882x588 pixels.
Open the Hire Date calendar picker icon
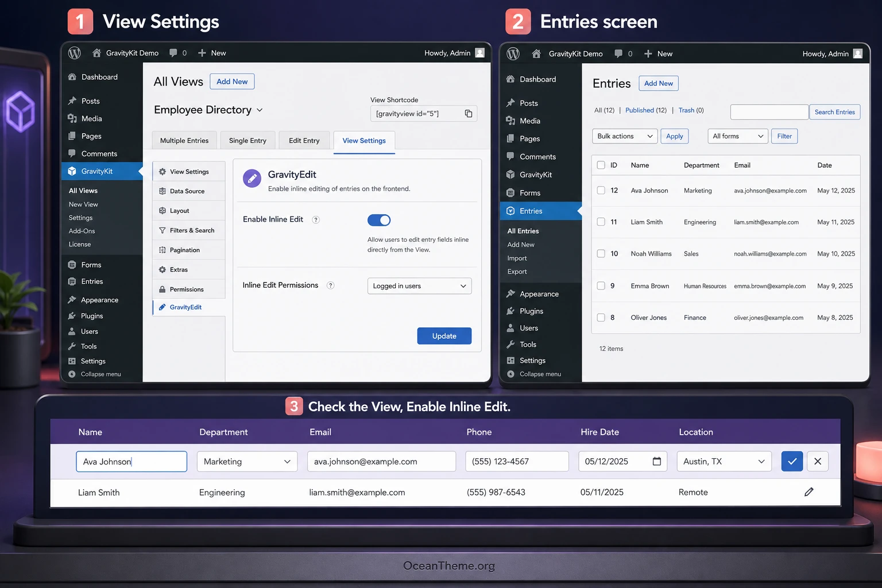point(657,461)
